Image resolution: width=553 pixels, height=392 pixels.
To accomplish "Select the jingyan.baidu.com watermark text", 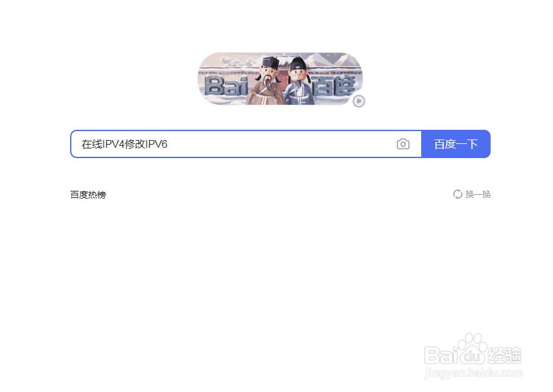I will point(473,373).
